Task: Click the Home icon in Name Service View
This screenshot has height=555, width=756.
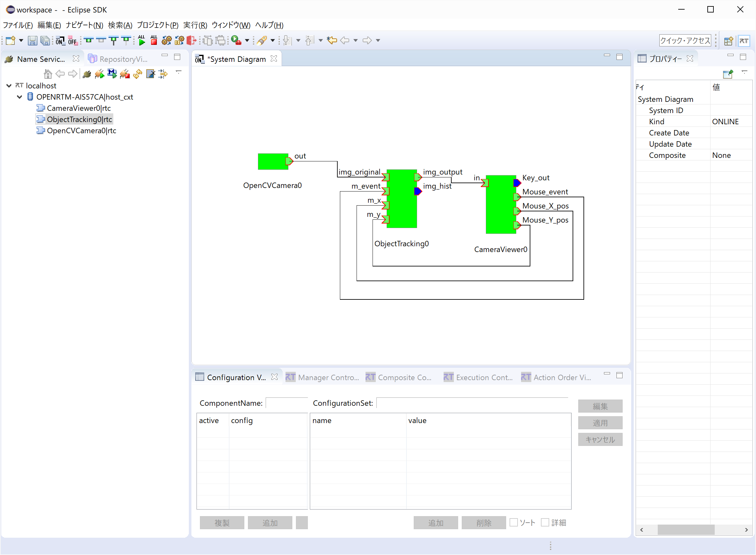Action: point(48,74)
